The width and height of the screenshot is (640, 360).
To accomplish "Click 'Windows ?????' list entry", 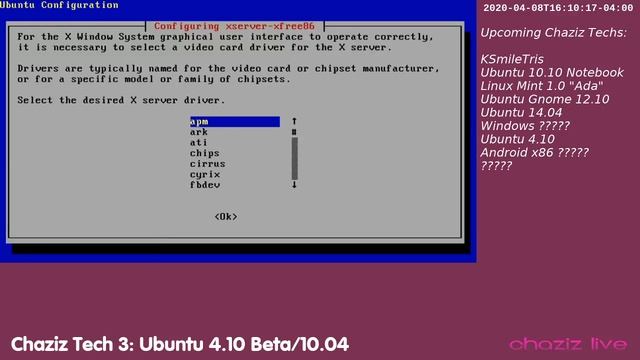I will point(525,126).
